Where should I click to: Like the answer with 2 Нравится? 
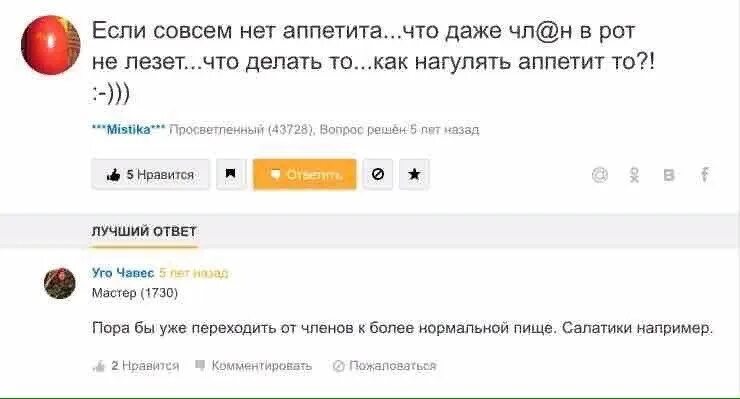[137, 366]
